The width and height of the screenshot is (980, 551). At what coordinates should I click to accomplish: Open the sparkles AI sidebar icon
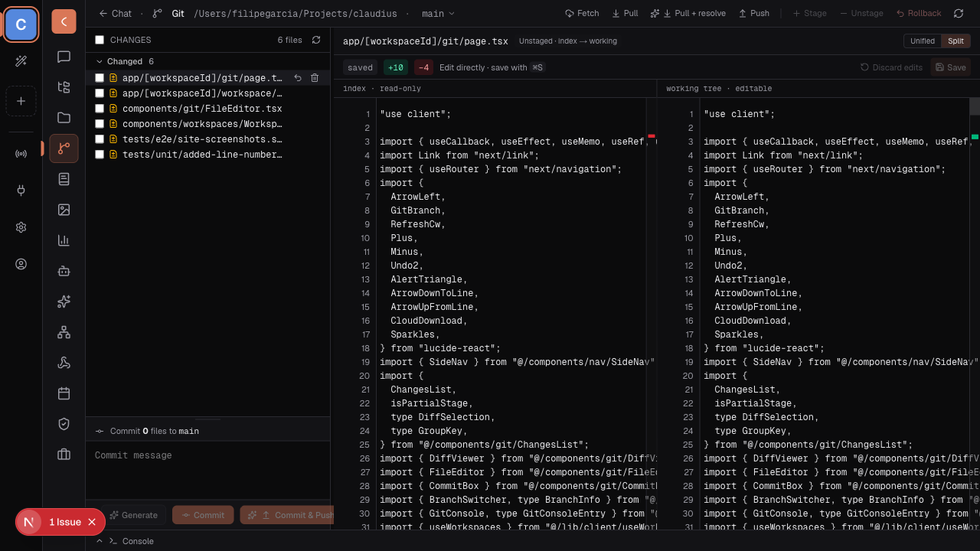[x=64, y=302]
